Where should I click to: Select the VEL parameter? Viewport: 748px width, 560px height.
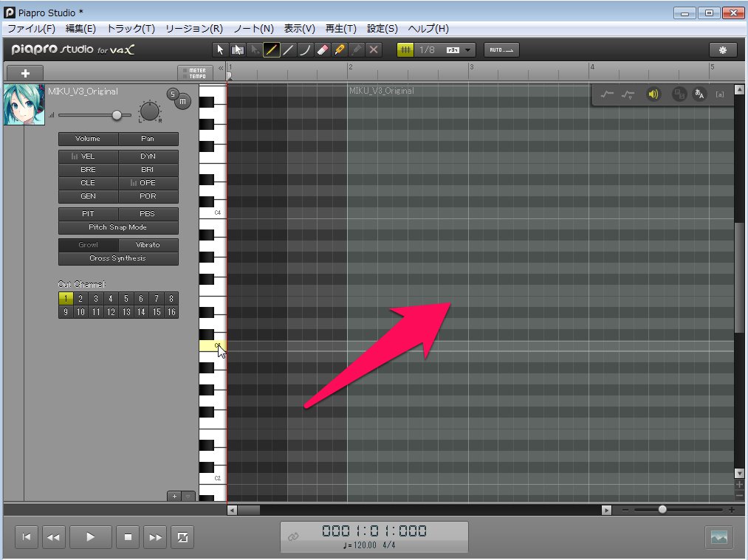88,156
